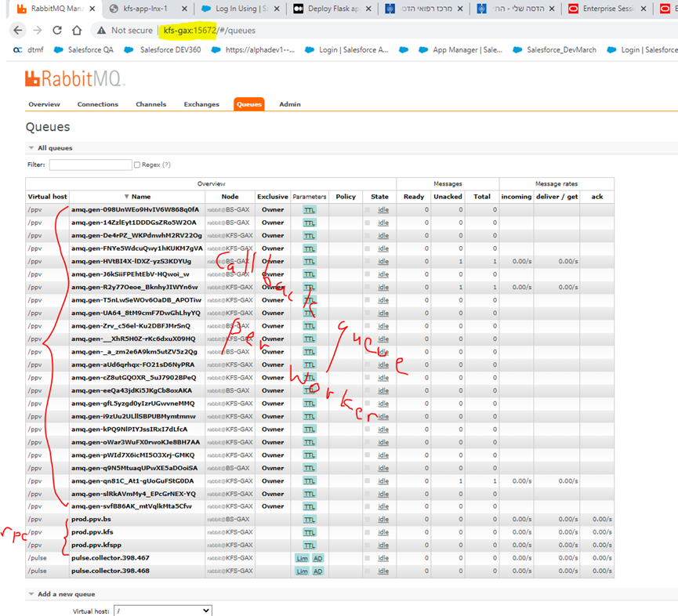Sort by the Total column header
This screenshot has width=678, height=616.
coord(482,196)
